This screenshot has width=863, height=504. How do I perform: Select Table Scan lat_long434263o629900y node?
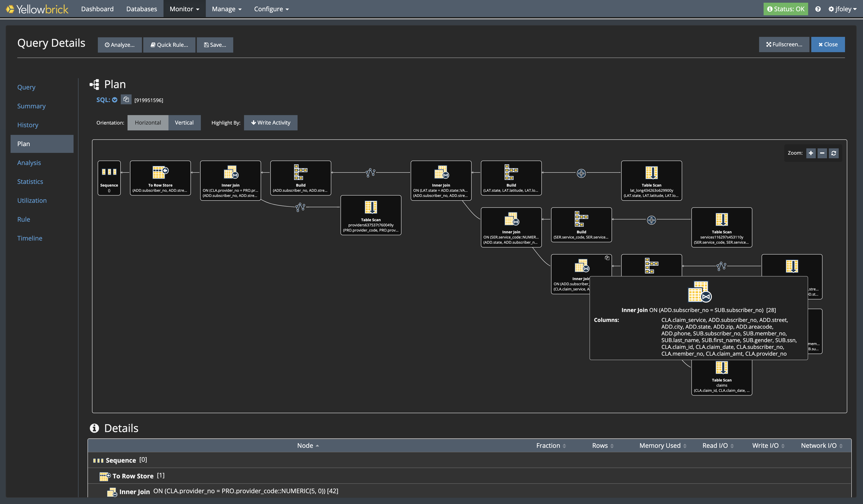[x=652, y=181]
